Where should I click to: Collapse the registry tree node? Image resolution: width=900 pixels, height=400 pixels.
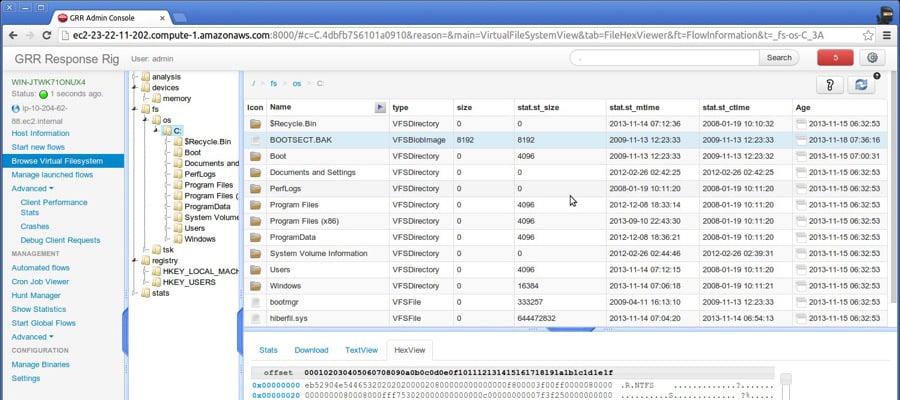(x=135, y=261)
